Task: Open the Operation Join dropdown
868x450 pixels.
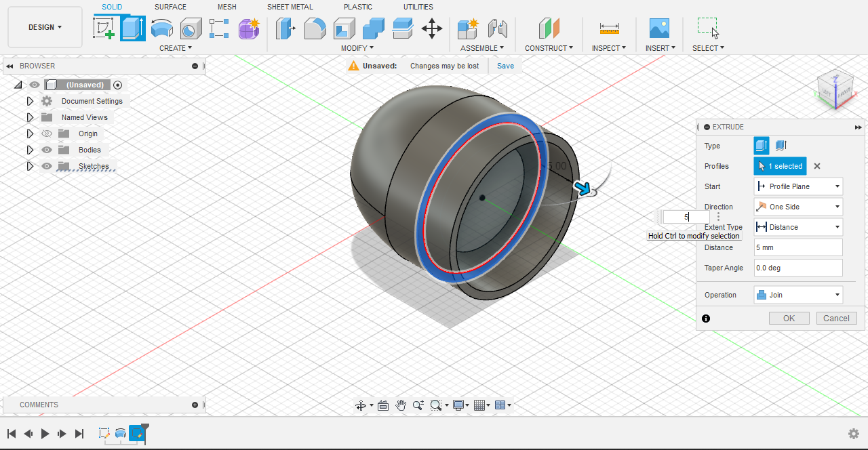Action: (798, 295)
